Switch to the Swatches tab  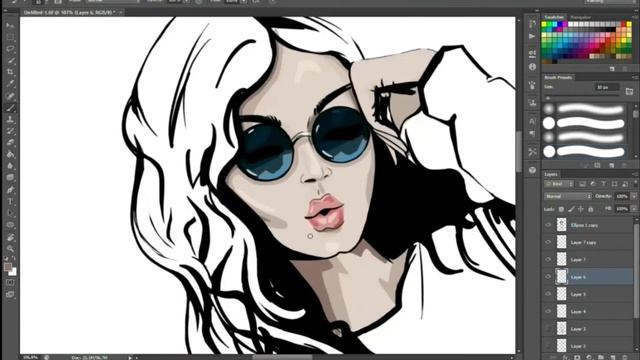pyautogui.click(x=554, y=17)
